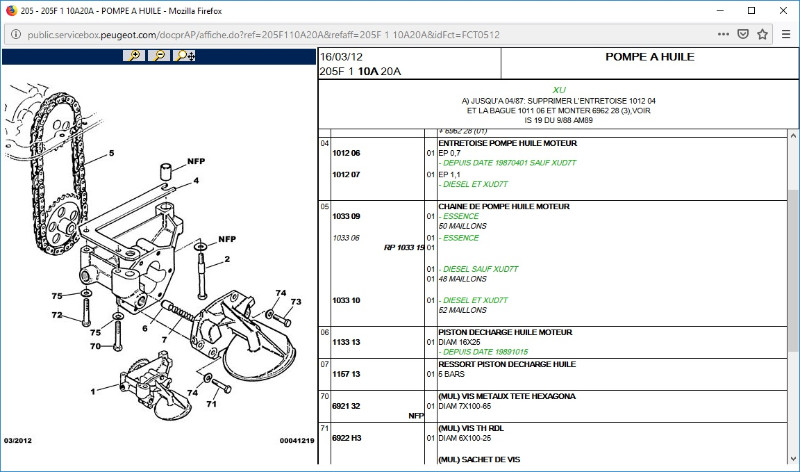Select part reference 1157 13
The width and height of the screenshot is (800, 472).
pos(346,374)
